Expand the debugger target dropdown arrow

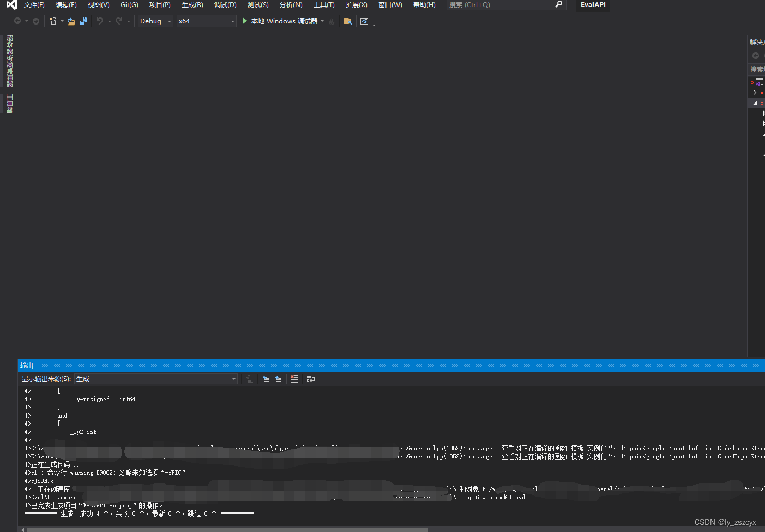pos(322,21)
